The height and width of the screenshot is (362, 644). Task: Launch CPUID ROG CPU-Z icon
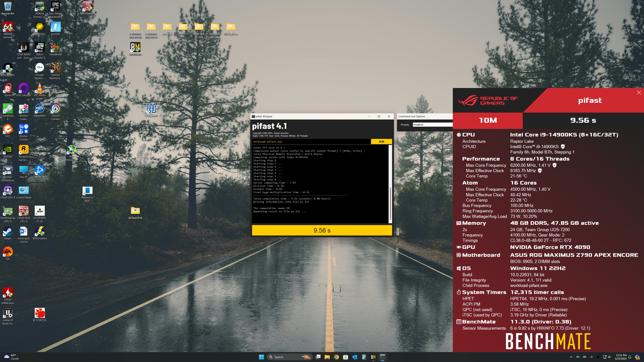pos(24,214)
